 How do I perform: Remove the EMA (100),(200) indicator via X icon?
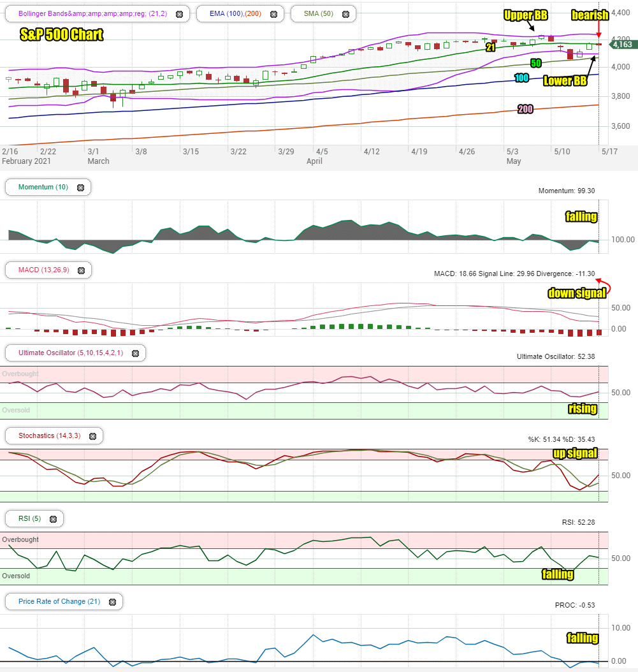point(274,14)
